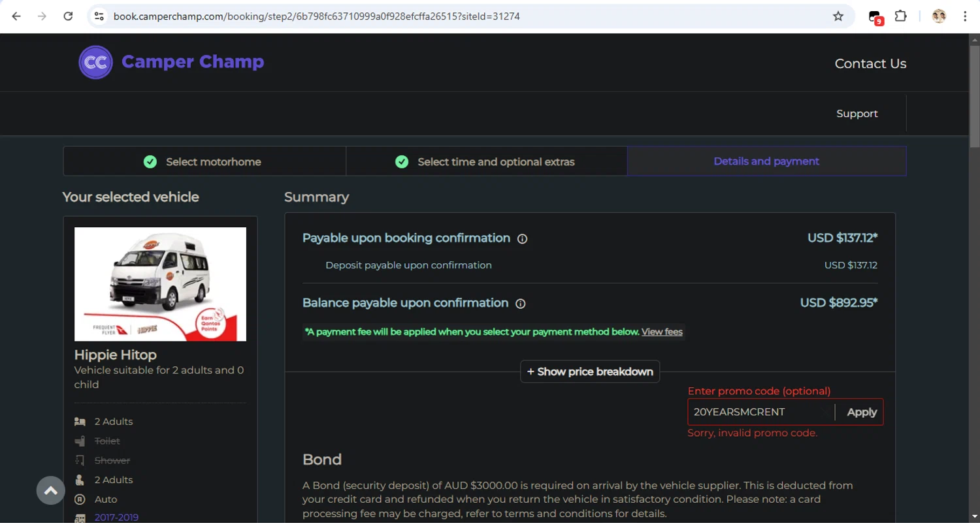980x523 pixels.
Task: Open Select time and optional extras step
Action: (x=487, y=161)
